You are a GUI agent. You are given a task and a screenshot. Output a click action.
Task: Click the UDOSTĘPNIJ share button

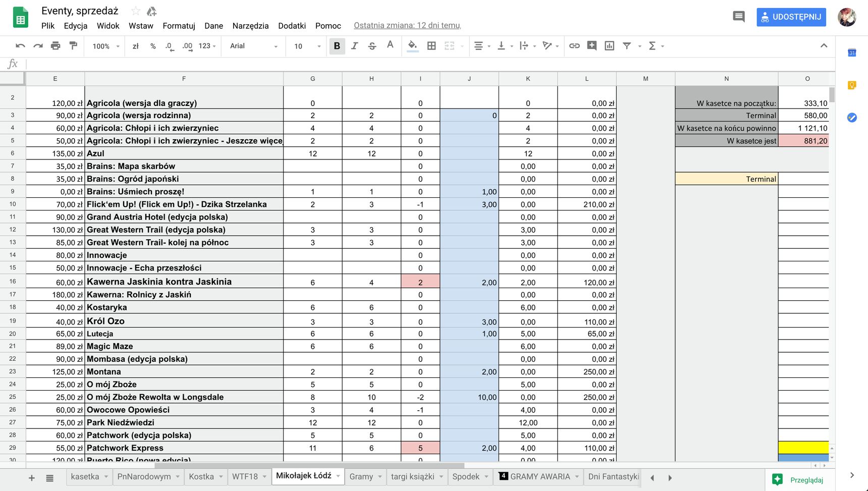791,17
